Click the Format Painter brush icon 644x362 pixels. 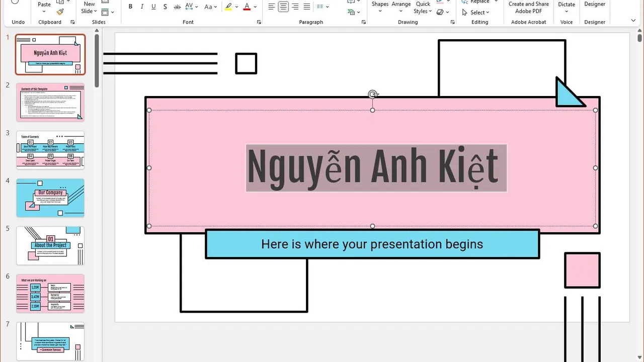(60, 12)
